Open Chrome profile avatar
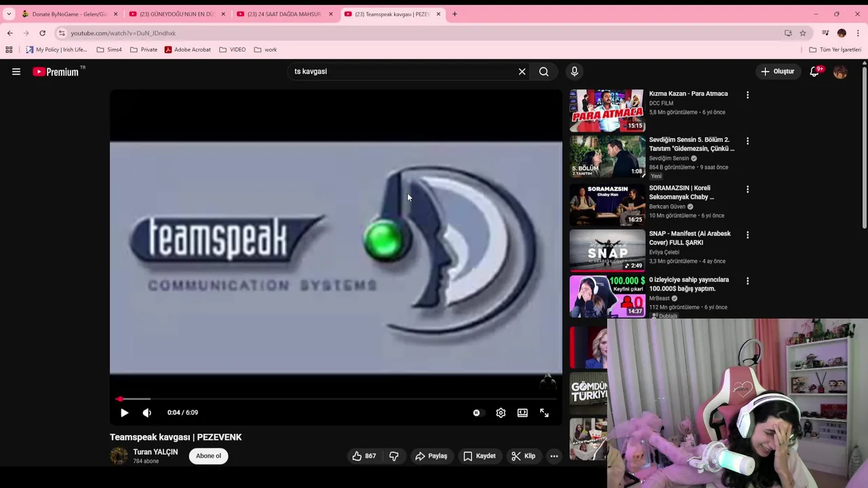The image size is (868, 488). click(x=842, y=33)
